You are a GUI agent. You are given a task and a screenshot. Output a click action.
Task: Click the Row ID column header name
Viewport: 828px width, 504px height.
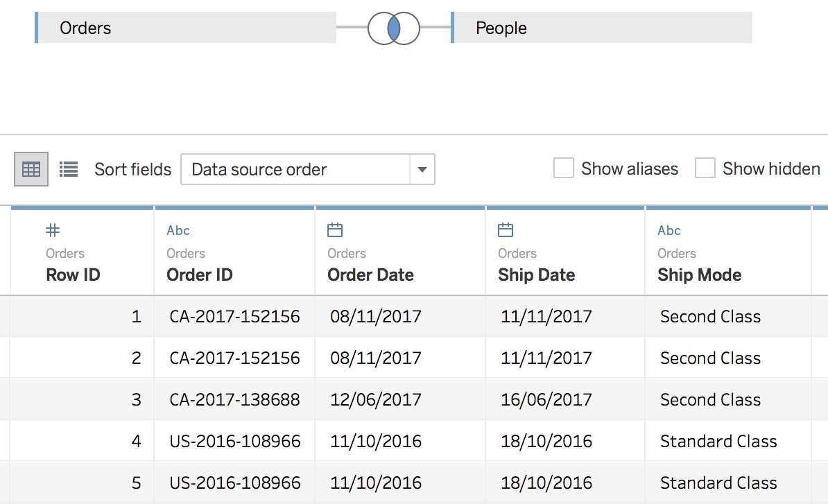[x=73, y=275]
